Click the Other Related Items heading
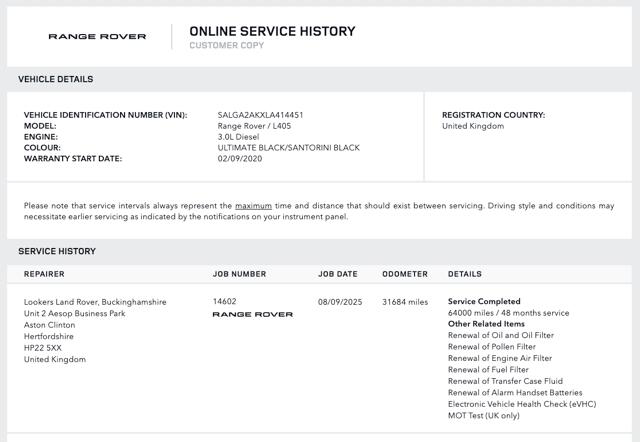 pos(486,324)
